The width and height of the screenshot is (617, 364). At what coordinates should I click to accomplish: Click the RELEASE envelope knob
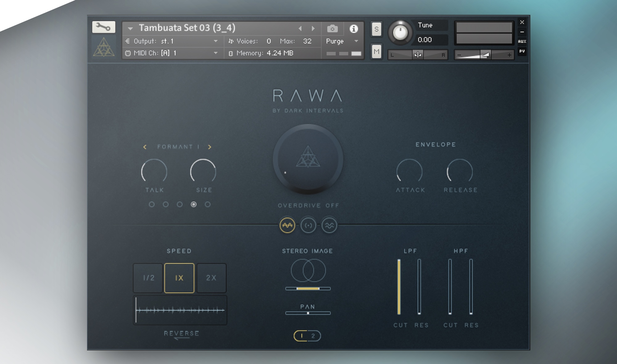460,171
